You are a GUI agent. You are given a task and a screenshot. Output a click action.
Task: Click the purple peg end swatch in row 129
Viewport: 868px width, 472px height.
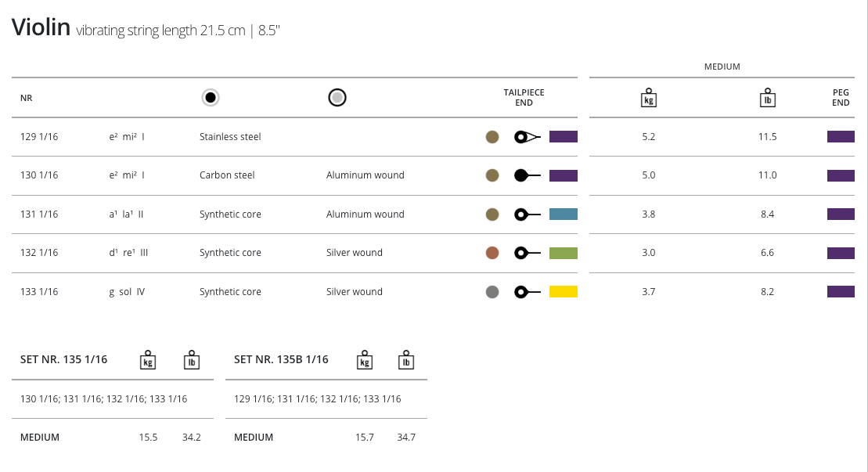tap(841, 137)
